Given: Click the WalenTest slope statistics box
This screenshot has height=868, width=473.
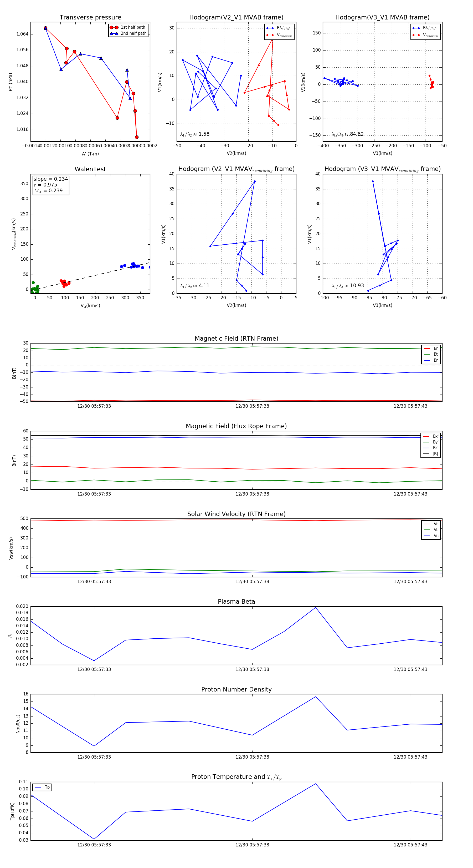Looking at the screenshot, I should (50, 185).
